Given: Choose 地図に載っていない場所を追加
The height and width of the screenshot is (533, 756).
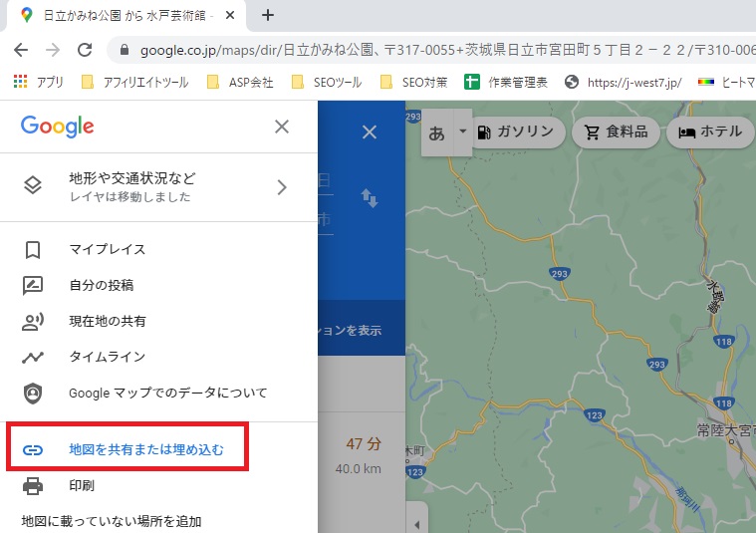Looking at the screenshot, I should tap(112, 521).
